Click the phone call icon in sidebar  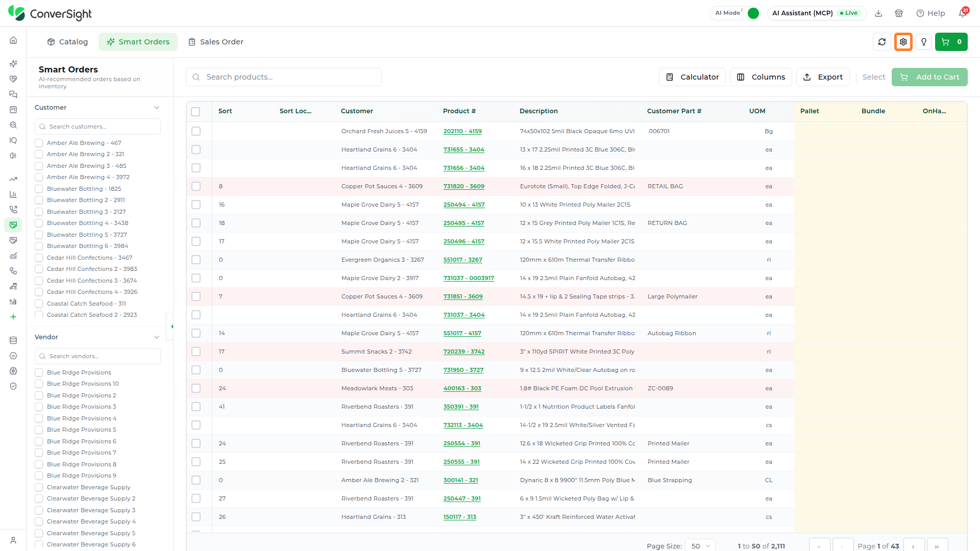click(13, 210)
